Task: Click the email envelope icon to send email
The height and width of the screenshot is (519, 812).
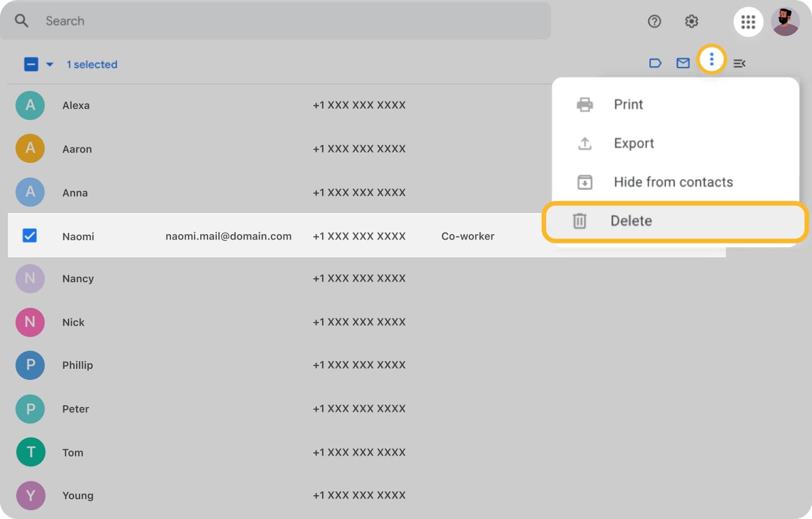Action: coord(683,63)
